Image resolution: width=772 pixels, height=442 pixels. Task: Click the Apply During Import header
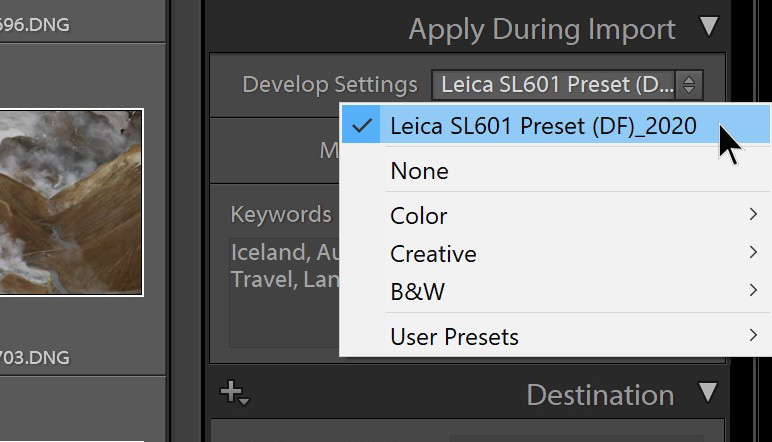click(542, 29)
